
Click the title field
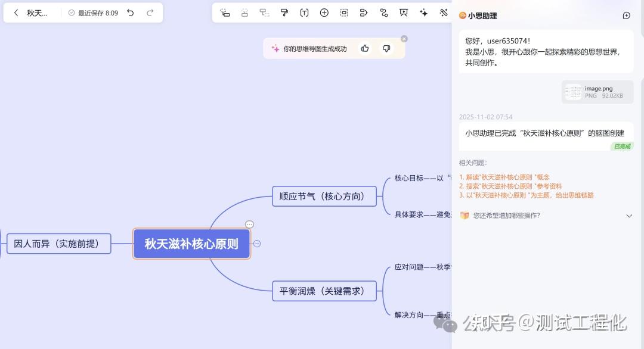[37, 13]
